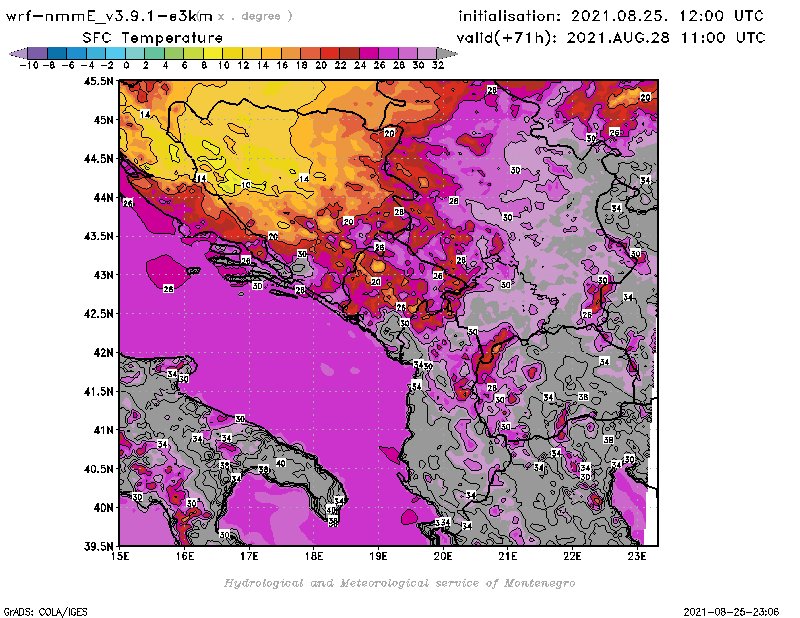Screen dimensions: 800x618
Task: Pick the green 2 to 4 legend swatch
Action: pyautogui.click(x=155, y=53)
